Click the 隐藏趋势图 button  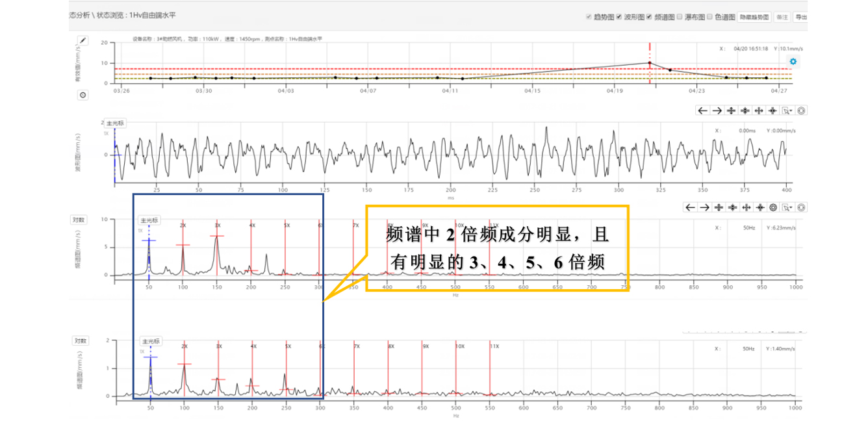(x=754, y=17)
